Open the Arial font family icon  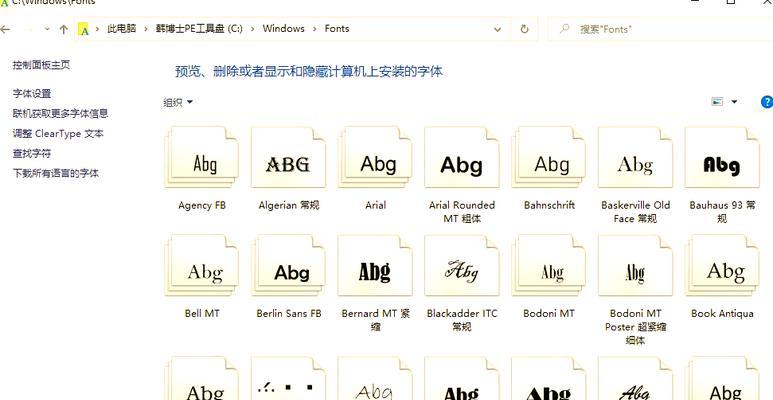coord(376,158)
